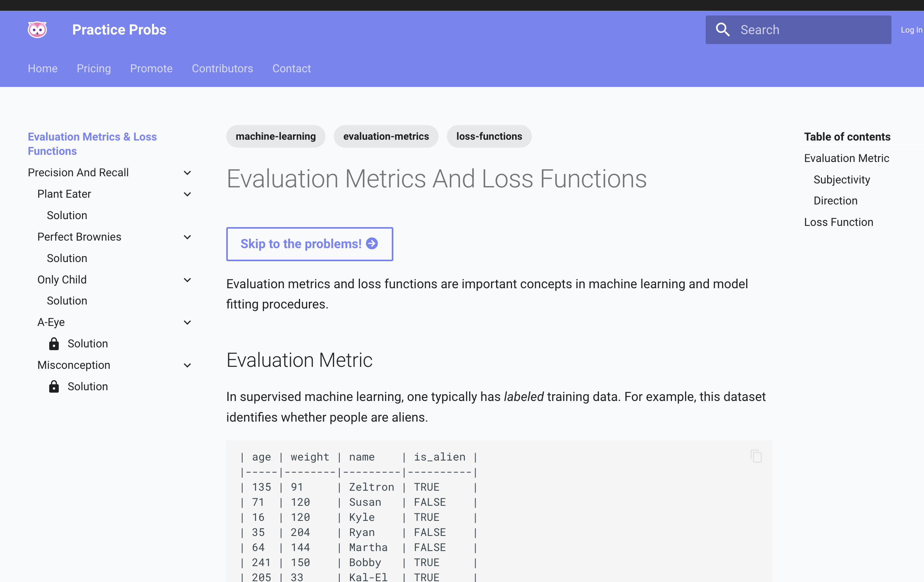924x582 pixels.
Task: Collapse the Precision And Recall section
Action: (187, 173)
